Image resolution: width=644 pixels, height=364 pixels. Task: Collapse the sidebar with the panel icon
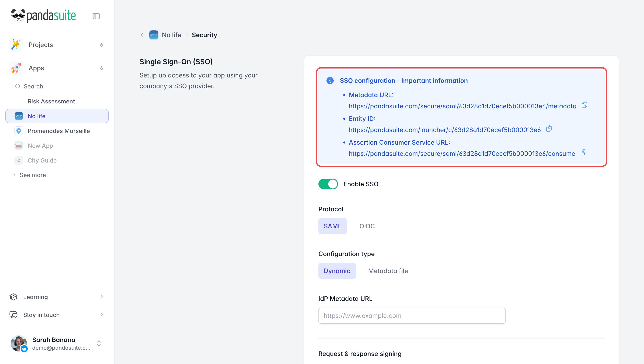[x=96, y=16]
